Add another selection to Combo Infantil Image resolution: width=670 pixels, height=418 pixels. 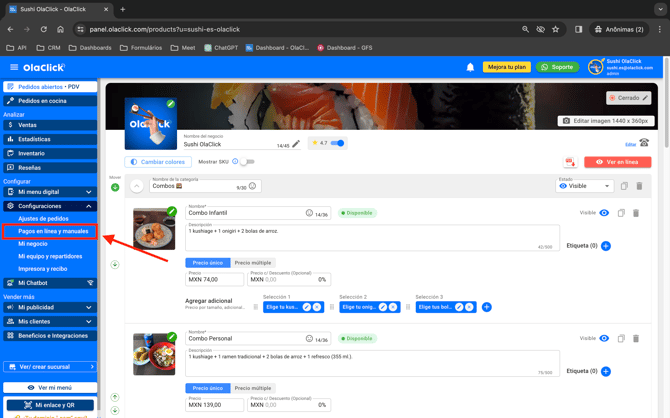tap(487, 307)
